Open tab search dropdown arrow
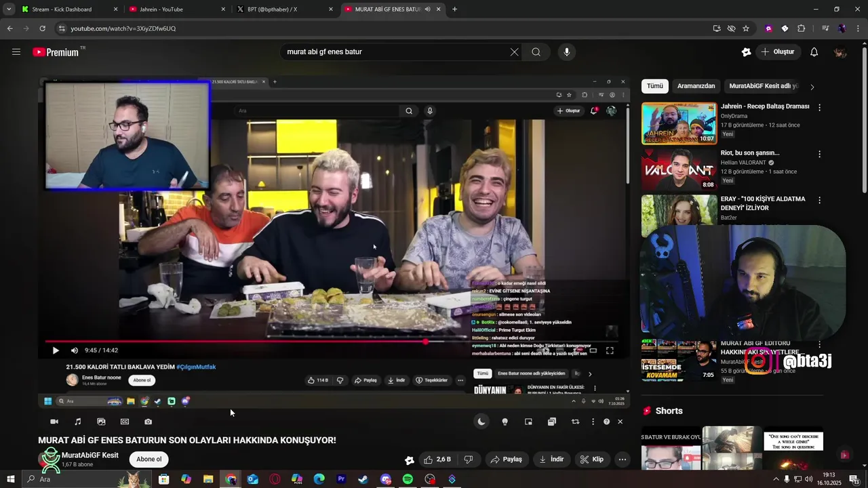 point(9,9)
